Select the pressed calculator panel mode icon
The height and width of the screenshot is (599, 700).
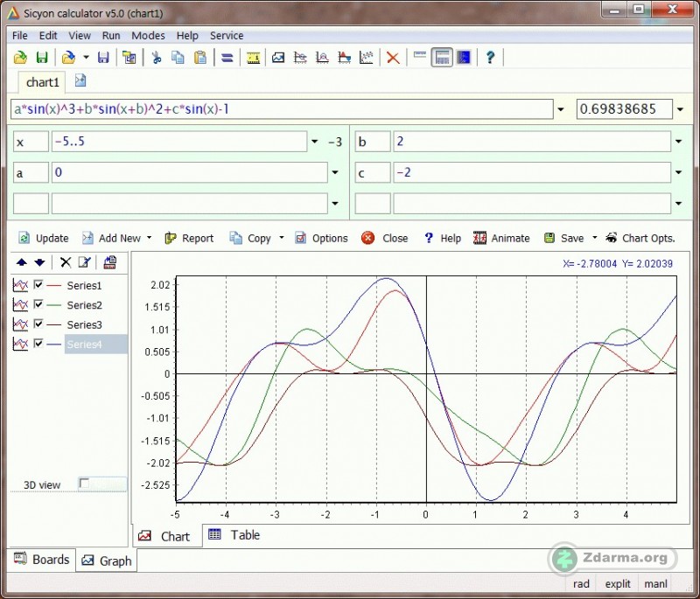coord(442,58)
